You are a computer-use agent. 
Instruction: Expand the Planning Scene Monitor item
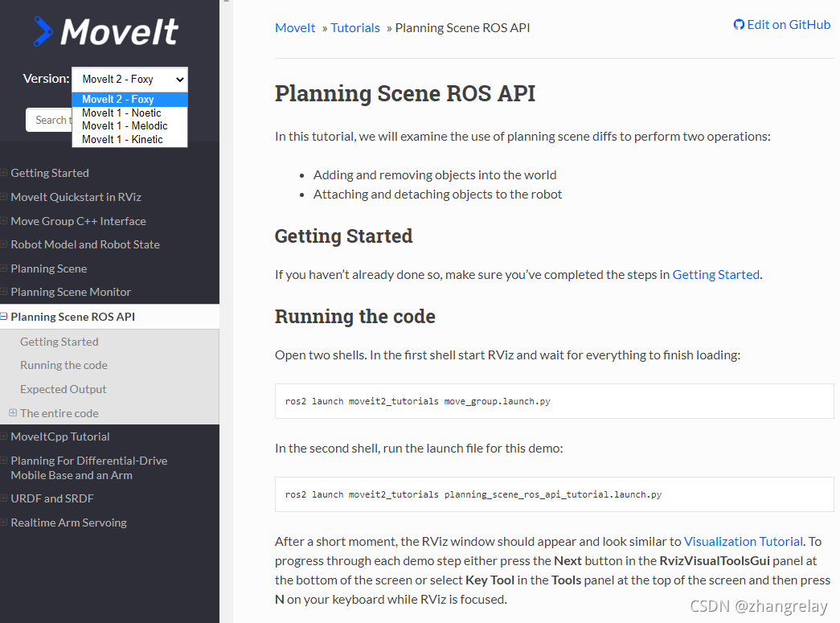(x=4, y=292)
